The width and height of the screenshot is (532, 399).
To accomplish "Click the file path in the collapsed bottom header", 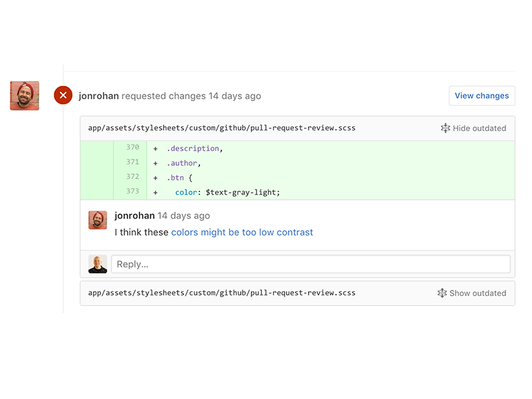I will 221,293.
